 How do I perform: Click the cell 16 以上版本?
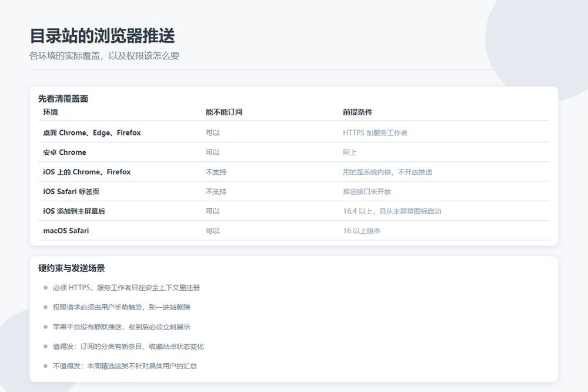pos(362,230)
